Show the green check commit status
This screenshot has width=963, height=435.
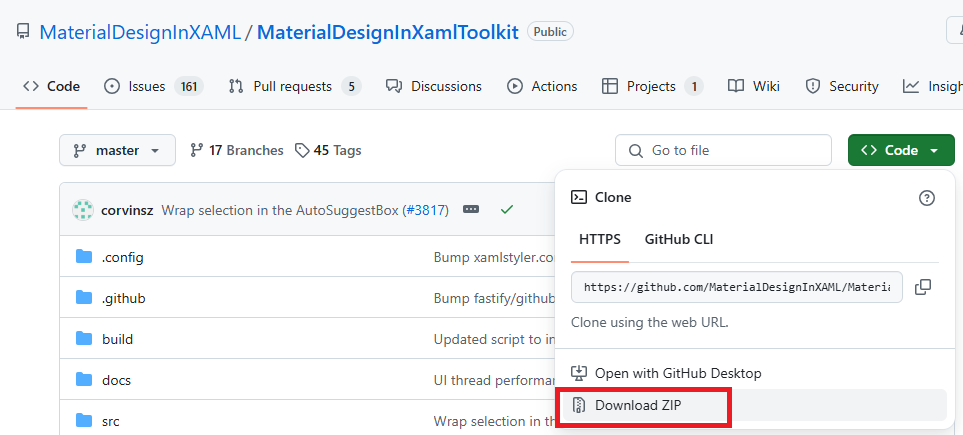pos(506,210)
